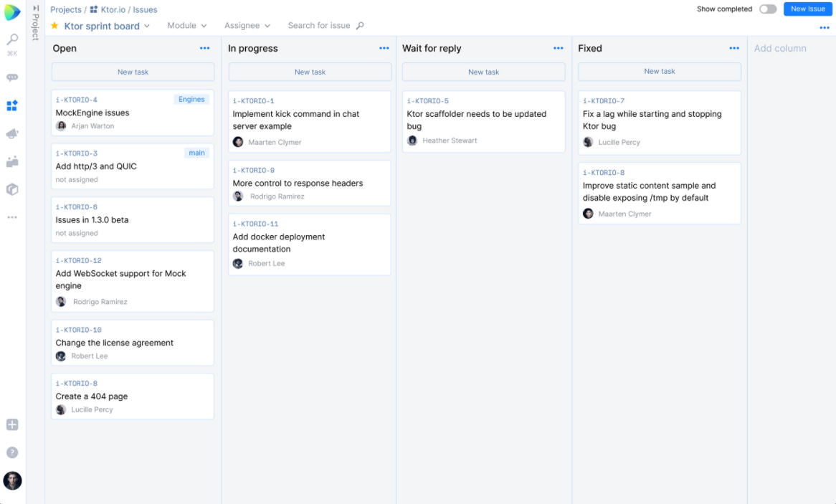Open card Ktor scaffolder needs to be updated
Viewport: 836px width, 504px height.
coord(483,122)
